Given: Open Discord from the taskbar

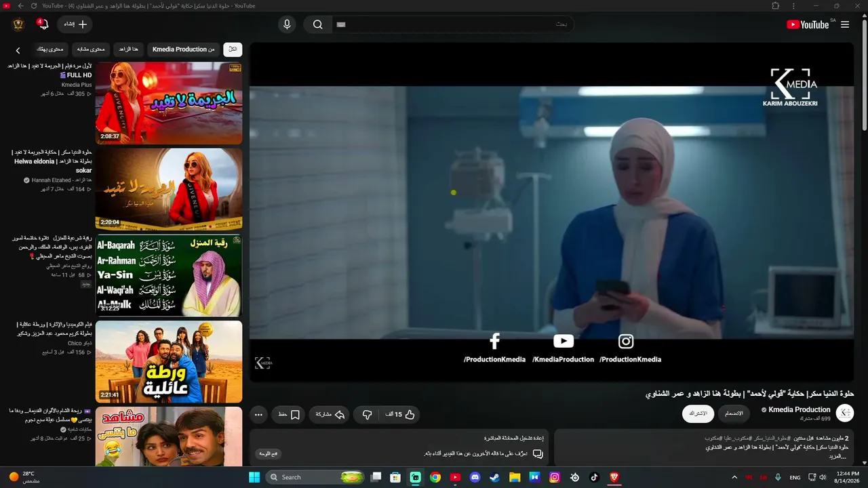Looking at the screenshot, I should coord(475,477).
